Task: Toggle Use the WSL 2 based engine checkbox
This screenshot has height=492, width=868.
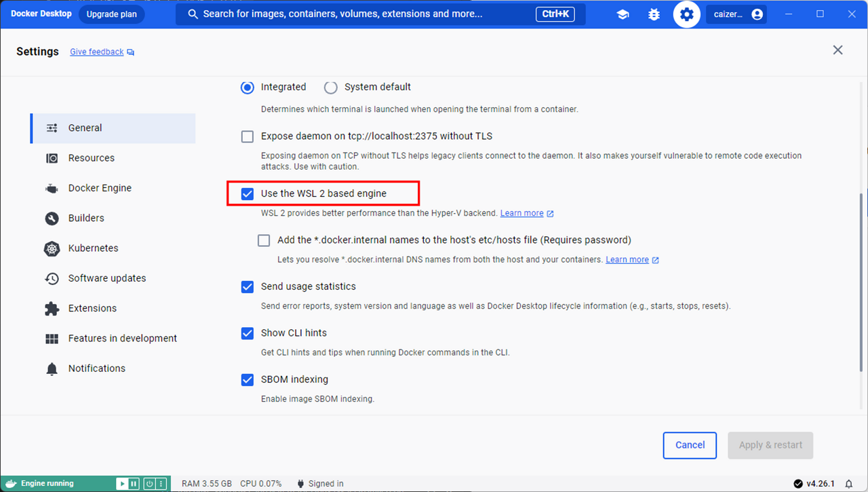Action: pos(248,193)
